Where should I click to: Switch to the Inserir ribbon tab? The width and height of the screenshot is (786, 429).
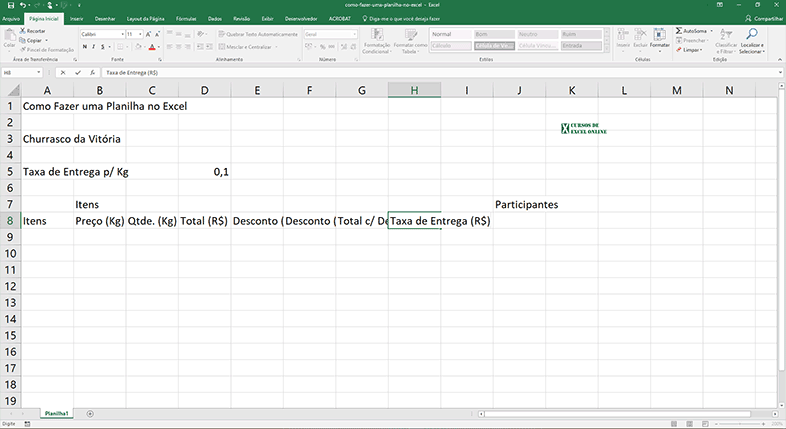click(x=76, y=19)
